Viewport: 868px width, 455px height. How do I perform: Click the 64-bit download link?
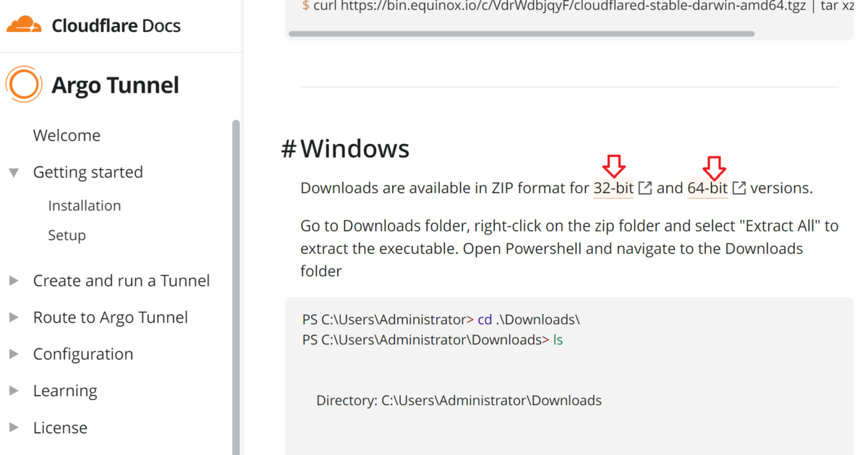pos(707,188)
